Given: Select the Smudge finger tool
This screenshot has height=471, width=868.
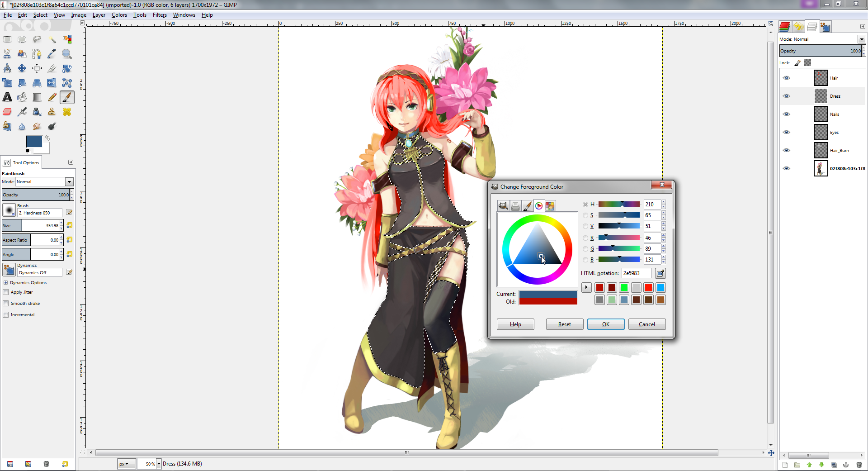Looking at the screenshot, I should click(37, 126).
